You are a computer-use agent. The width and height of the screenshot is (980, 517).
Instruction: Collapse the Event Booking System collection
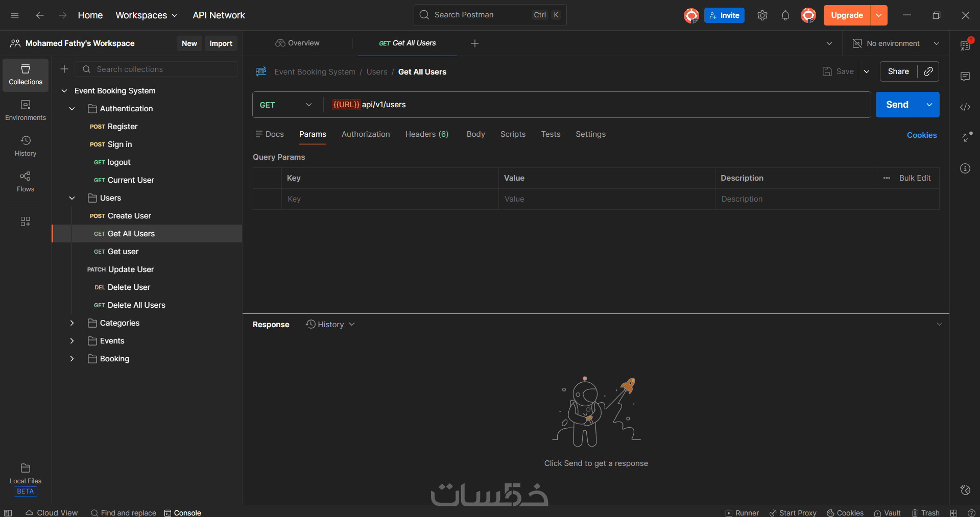(x=64, y=91)
